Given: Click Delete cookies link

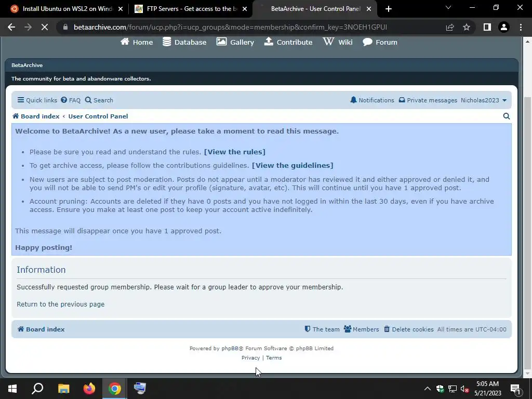Looking at the screenshot, I should [408, 329].
